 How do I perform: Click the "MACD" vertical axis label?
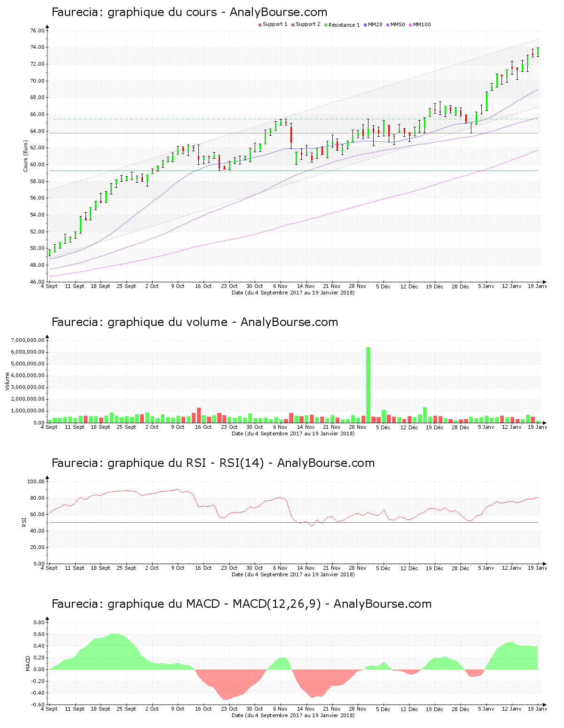tap(28, 663)
